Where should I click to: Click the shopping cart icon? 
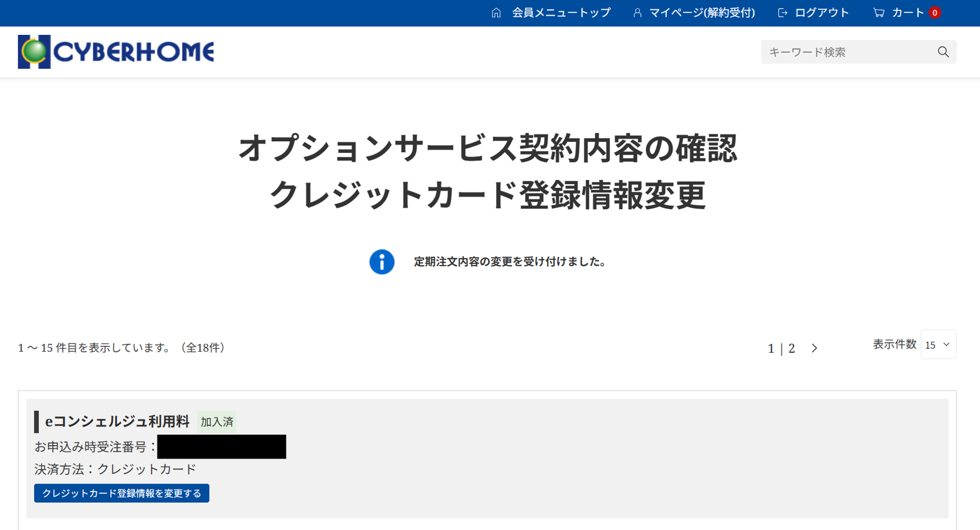[x=878, y=13]
